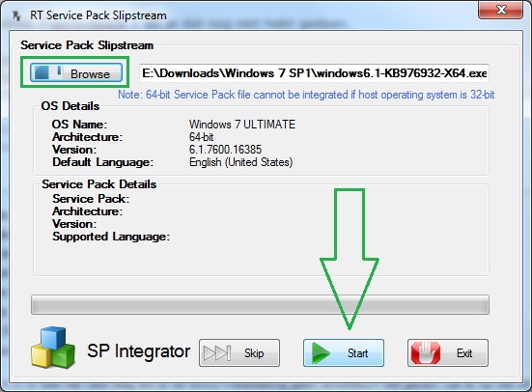
Task: Click the service pack file path field
Action: point(314,73)
